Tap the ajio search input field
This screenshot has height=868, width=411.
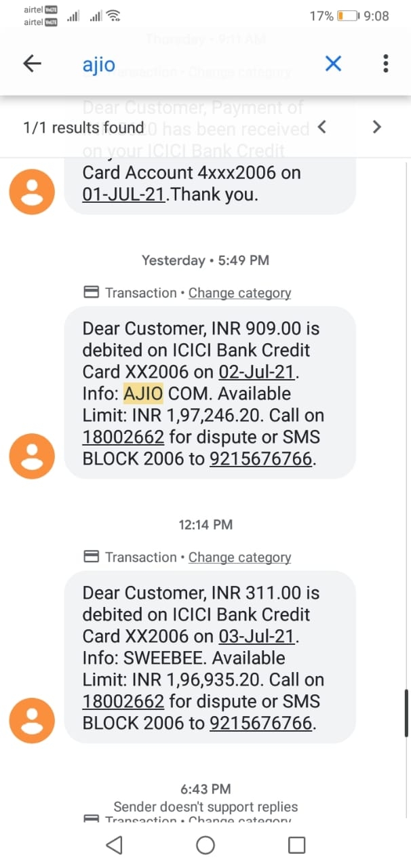click(197, 65)
